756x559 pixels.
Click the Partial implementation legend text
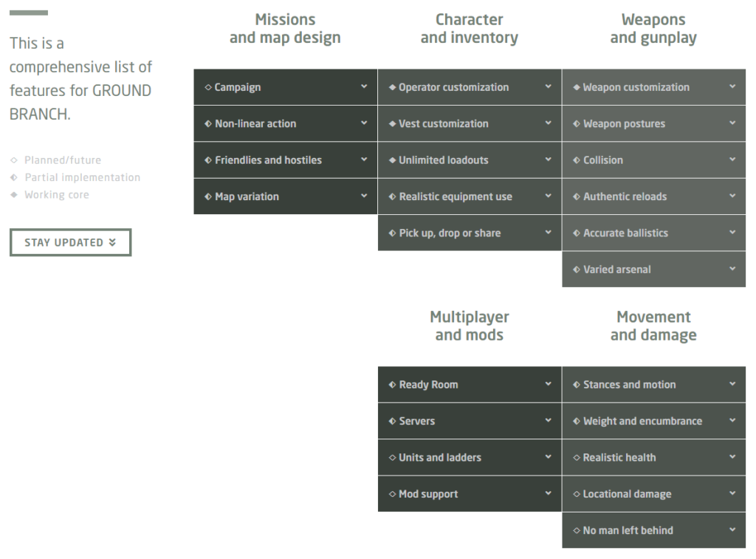[x=83, y=177]
